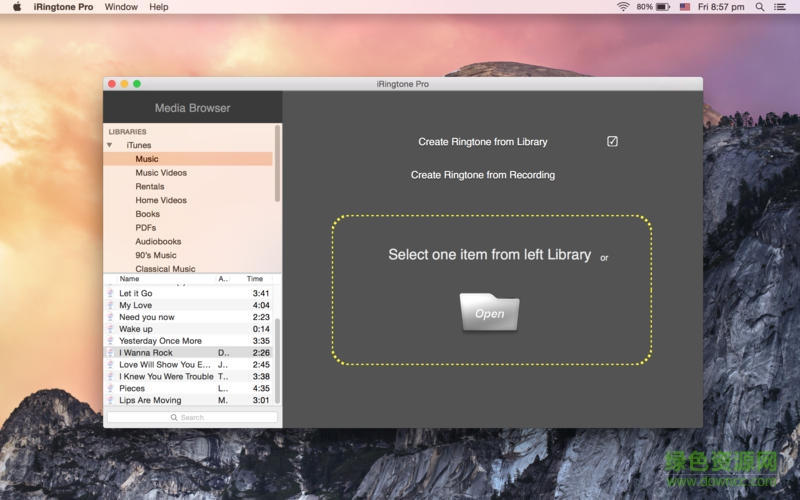Screen dimensions: 800x500
Task: Choose Create Ringtone from Recording
Action: [x=483, y=175]
